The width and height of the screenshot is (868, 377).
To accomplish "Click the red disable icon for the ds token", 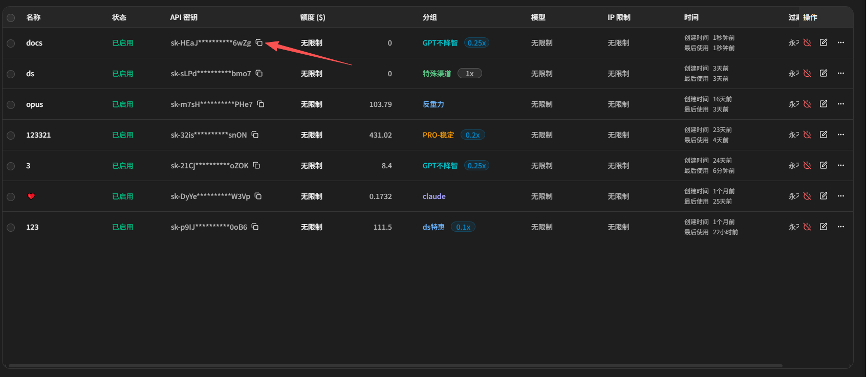I will pyautogui.click(x=807, y=73).
